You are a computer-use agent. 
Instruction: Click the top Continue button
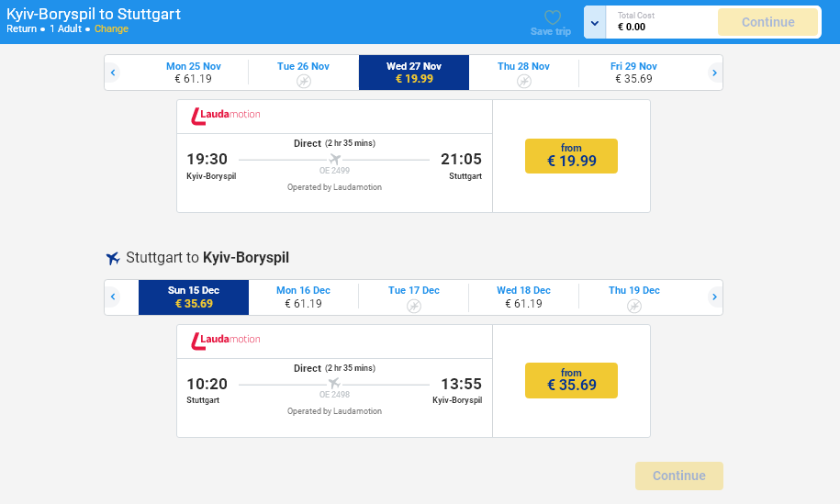767,22
